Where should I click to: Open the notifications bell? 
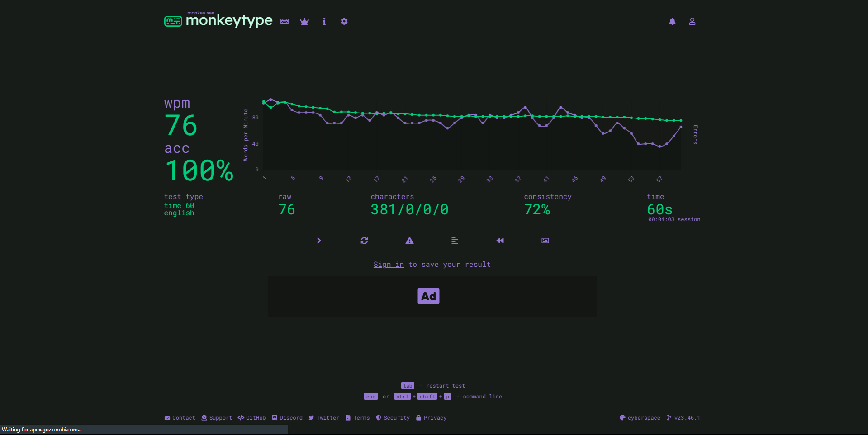[x=673, y=21]
